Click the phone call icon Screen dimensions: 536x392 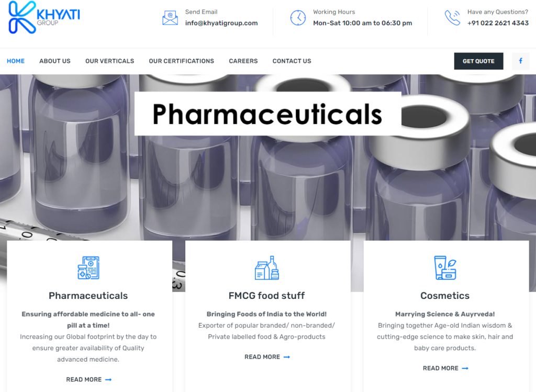453,18
